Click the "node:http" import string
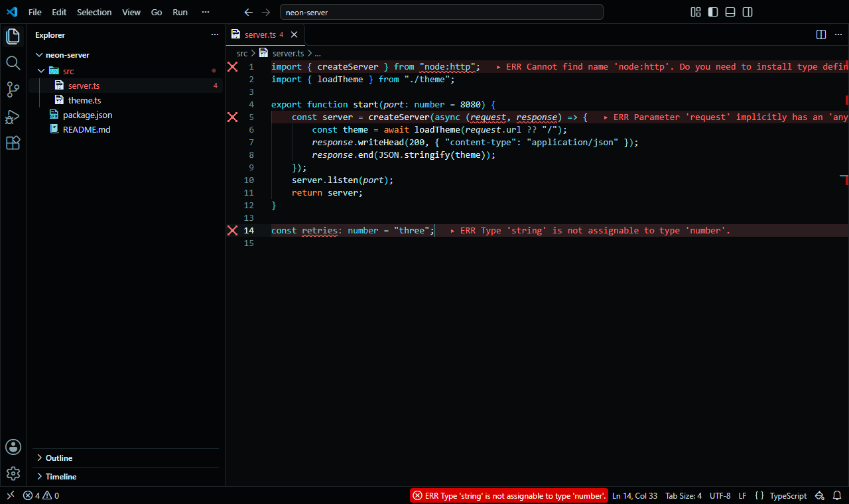Viewport: 849px width, 504px height. click(x=447, y=66)
